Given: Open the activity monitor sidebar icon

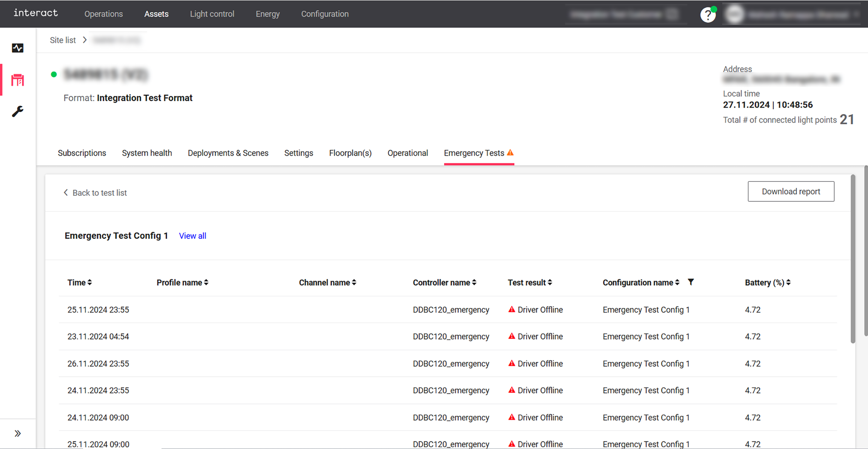Looking at the screenshot, I should pyautogui.click(x=17, y=48).
